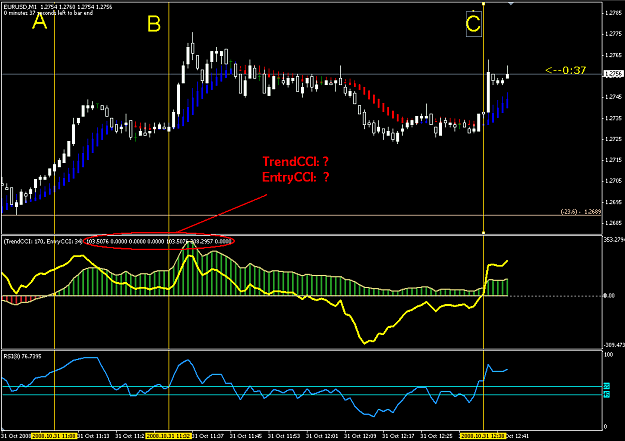This screenshot has height=441, width=625.
Task: Click the '(23.6) - 1.2689' Fibonacci level label
Action: click(581, 212)
